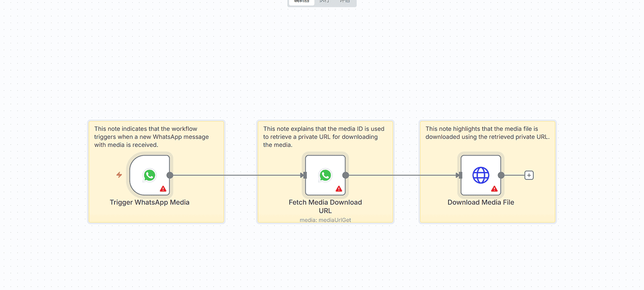This screenshot has height=290, width=644.
Task: Click output port of Trigger WhatsApp Media node
Action: coord(170,175)
